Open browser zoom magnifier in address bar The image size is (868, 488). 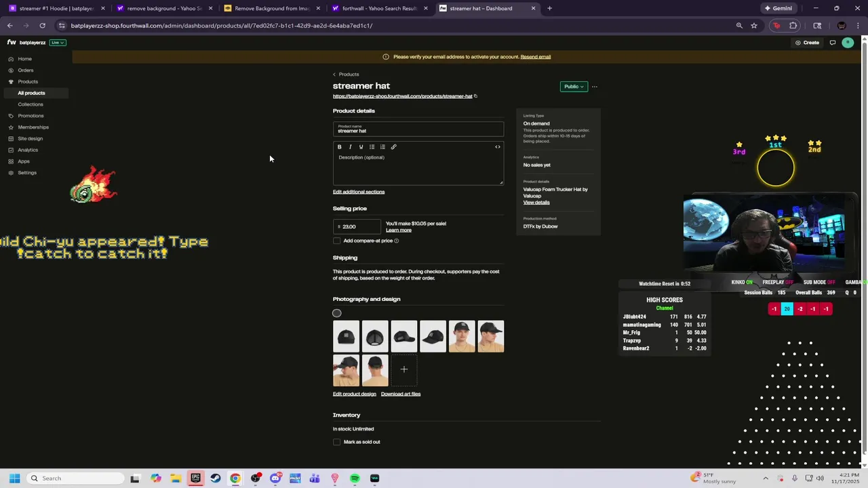click(x=739, y=26)
